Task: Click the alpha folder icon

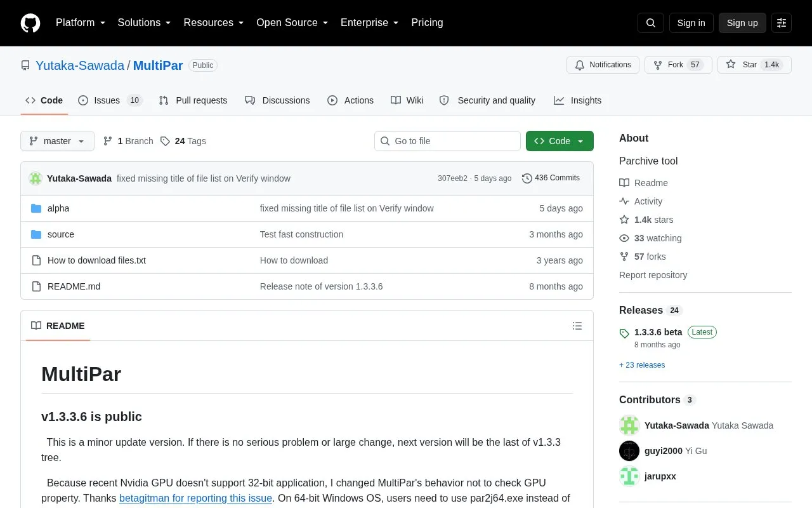Action: pos(36,208)
